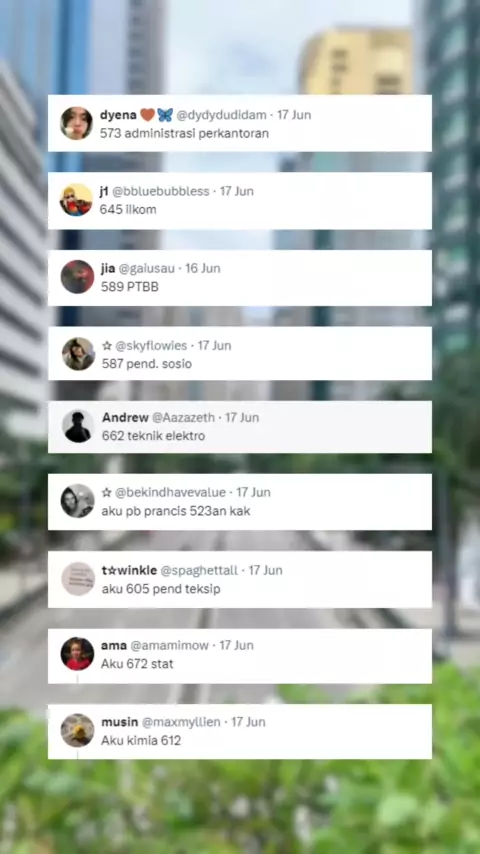This screenshot has width=480, height=854.
Task: Open the @skyflowies user avatar
Action: coord(78,353)
